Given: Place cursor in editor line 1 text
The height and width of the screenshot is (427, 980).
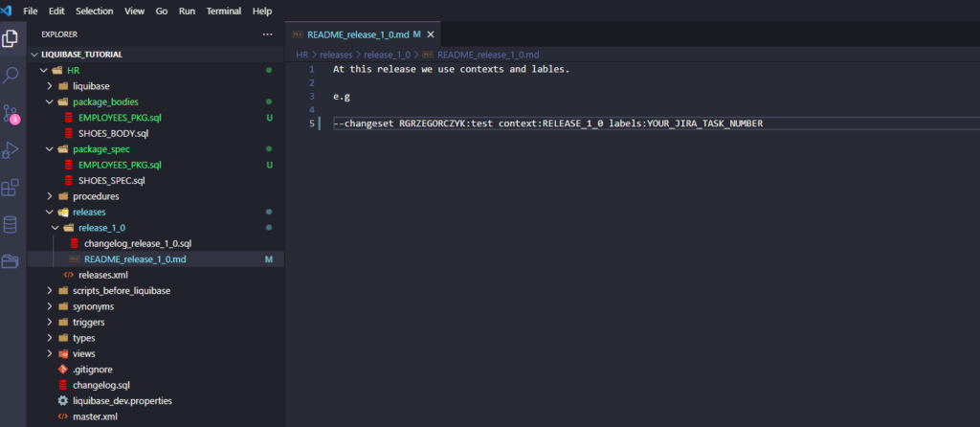Looking at the screenshot, I should [452, 69].
